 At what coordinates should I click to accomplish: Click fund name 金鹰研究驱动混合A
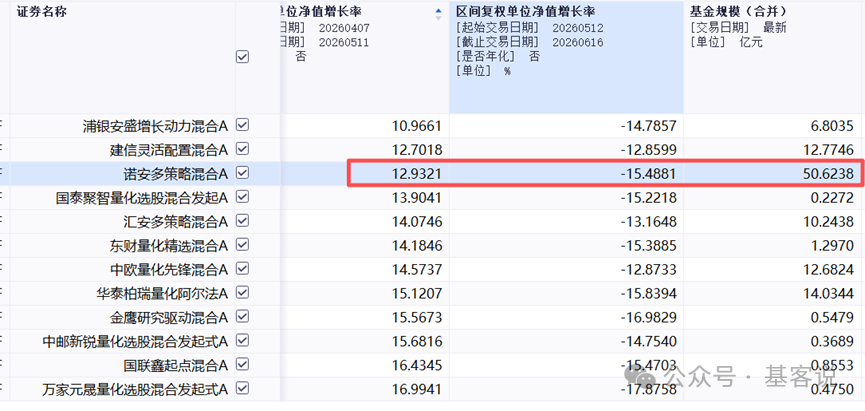tap(169, 318)
